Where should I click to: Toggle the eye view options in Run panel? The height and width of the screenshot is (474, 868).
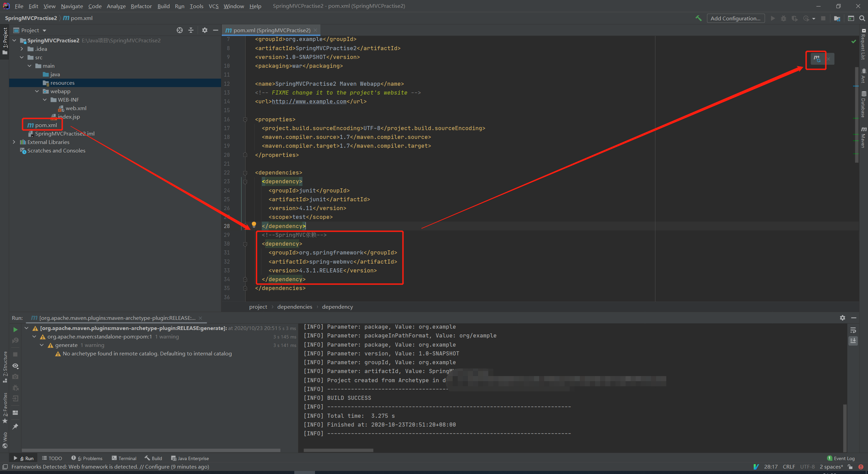(x=15, y=366)
